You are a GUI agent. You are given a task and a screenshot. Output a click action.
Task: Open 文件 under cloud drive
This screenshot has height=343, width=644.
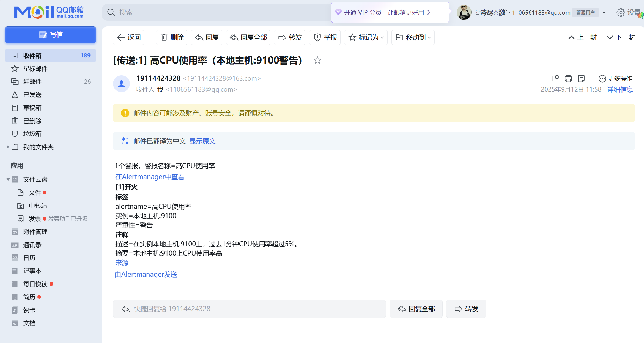pyautogui.click(x=35, y=193)
